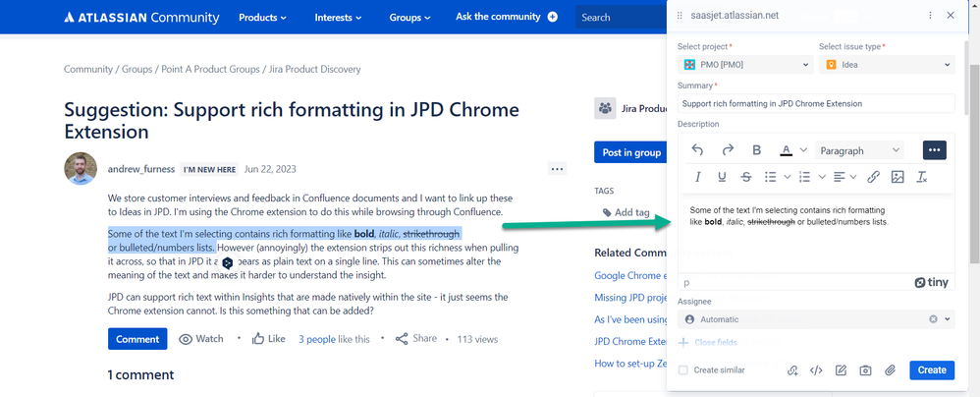The image size is (980, 397).
Task: Click the Create button
Action: tap(931, 370)
